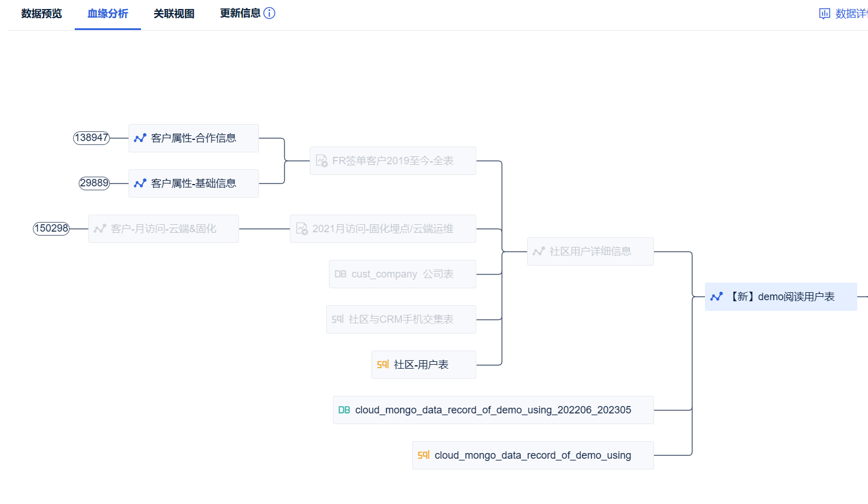Open the 更新信息 tab
This screenshot has width=868, height=504.
click(x=240, y=14)
